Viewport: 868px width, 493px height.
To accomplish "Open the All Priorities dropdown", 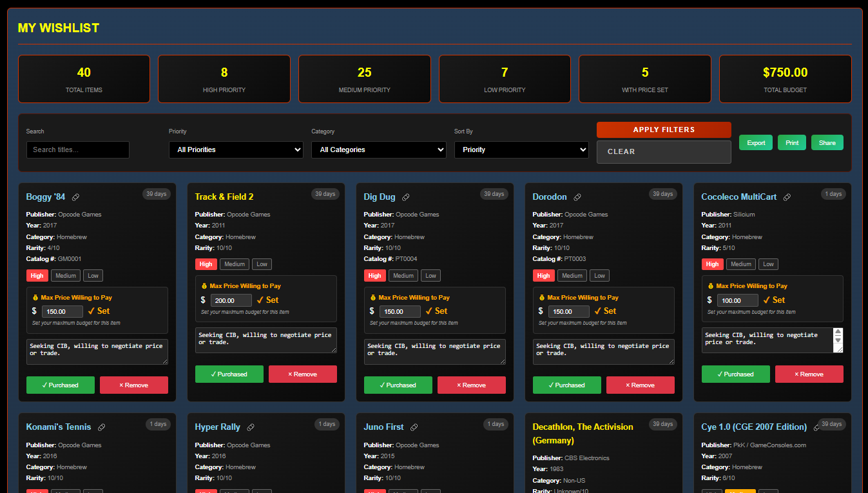I will pos(236,150).
